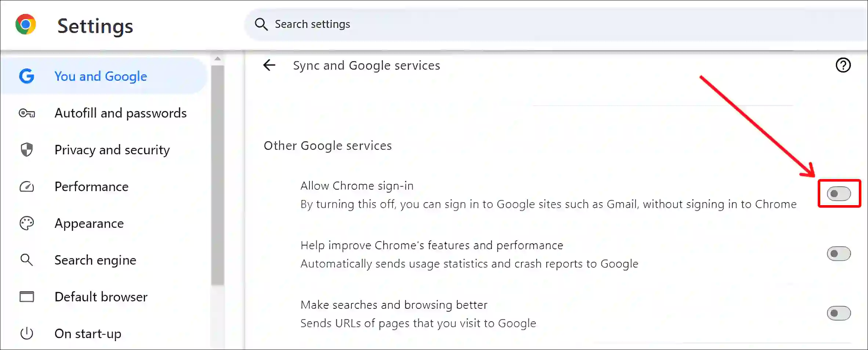Toggle Allow Chrome sign-in switch
Image resolution: width=868 pixels, height=350 pixels.
pos(839,194)
